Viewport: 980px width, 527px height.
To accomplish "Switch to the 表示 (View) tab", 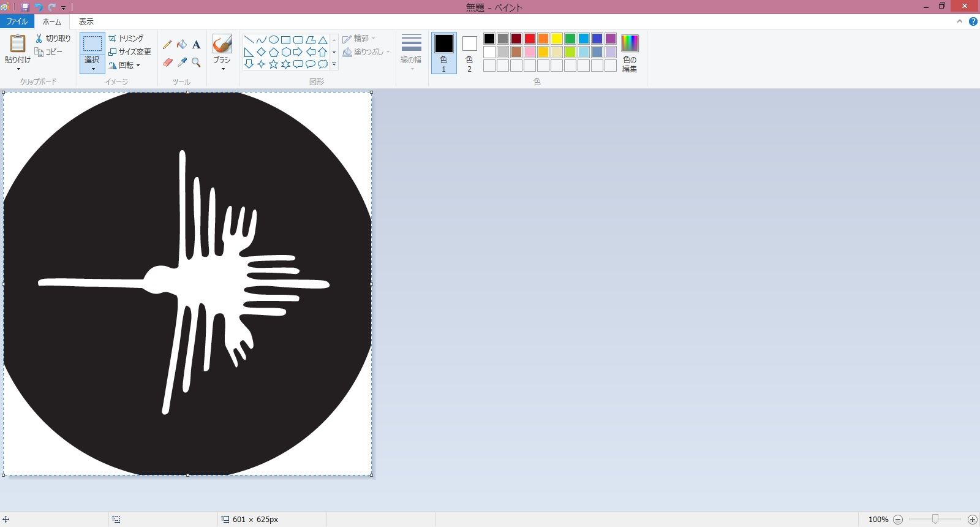I will (x=86, y=21).
